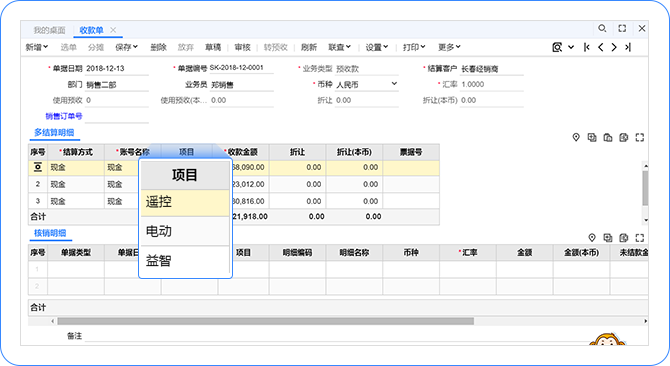Viewport: 670px width, 366px height.
Task: Open the 新增 dropdown
Action: coord(37,47)
